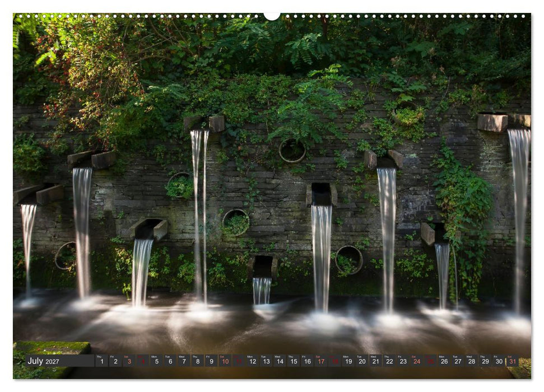Select the Thu 1 date cell
This screenshot has width=544, height=392.
point(101,361)
